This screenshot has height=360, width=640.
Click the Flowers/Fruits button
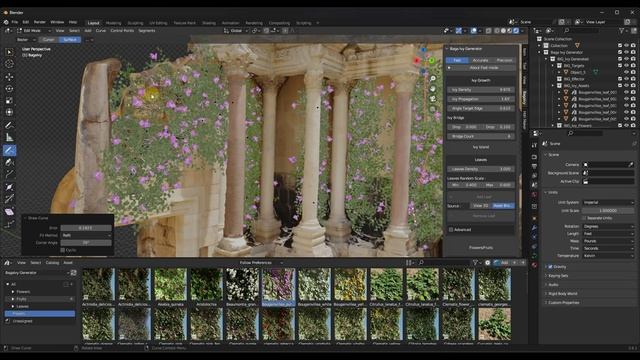click(x=481, y=248)
